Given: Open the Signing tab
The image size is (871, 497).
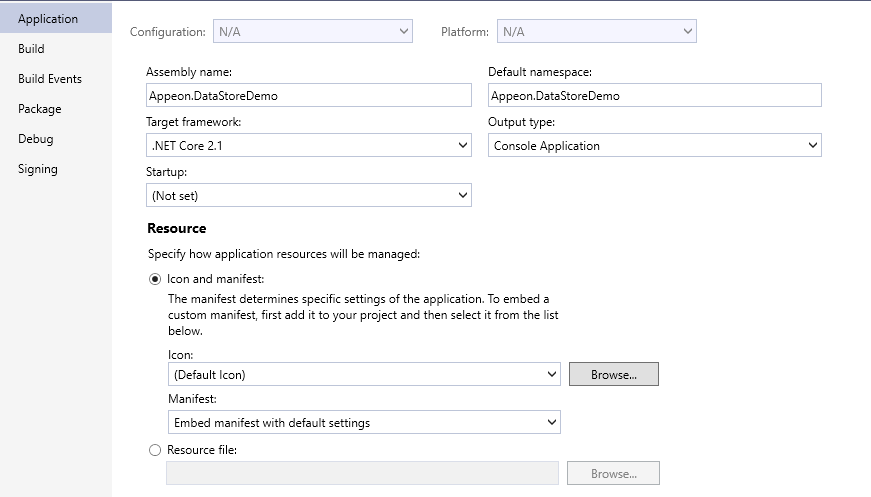Looking at the screenshot, I should tap(38, 169).
